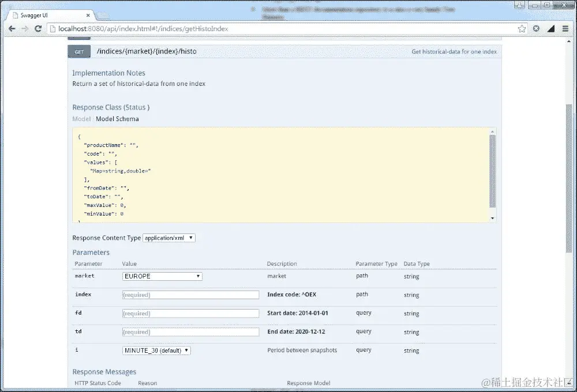Open the MINUTE_30 (default) interval dropdown
The width and height of the screenshot is (577, 392).
point(156,350)
